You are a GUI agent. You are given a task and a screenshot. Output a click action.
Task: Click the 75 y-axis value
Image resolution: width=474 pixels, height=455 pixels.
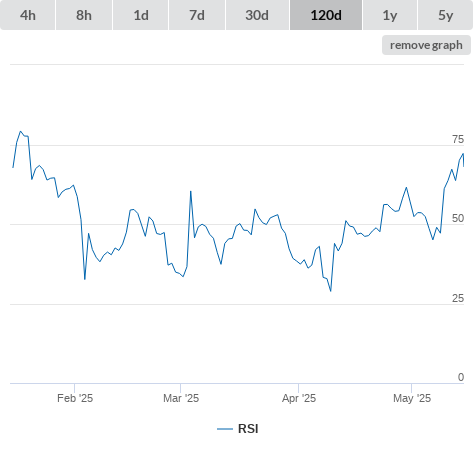[458, 139]
